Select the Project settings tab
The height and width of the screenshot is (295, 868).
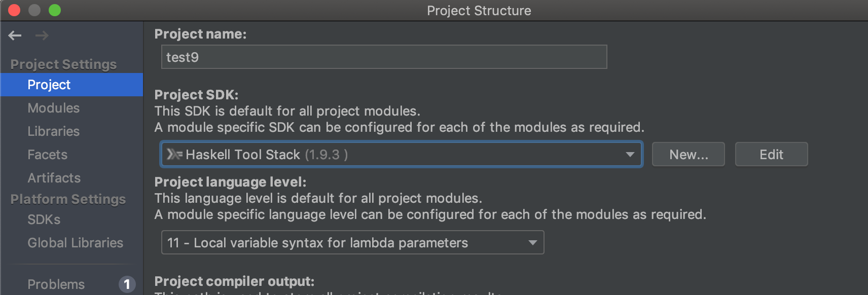click(49, 84)
